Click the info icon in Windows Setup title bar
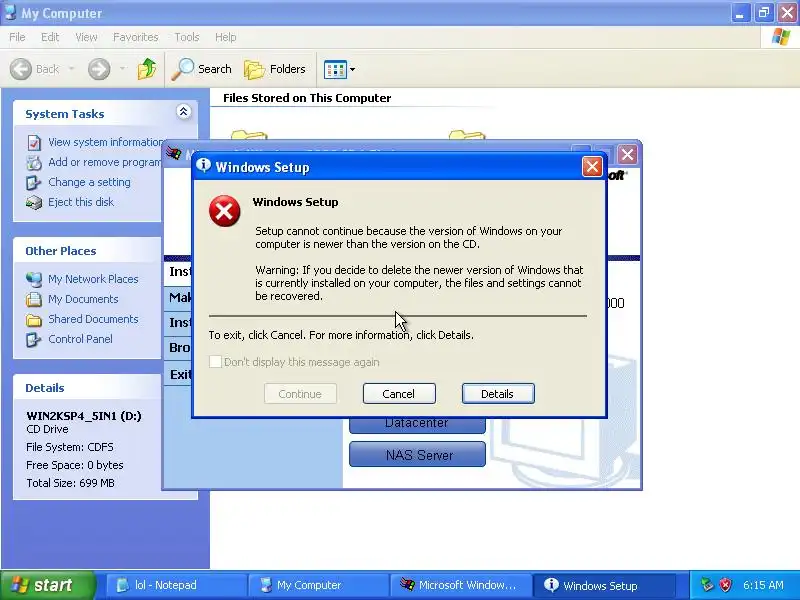This screenshot has width=800, height=600. tap(204, 165)
